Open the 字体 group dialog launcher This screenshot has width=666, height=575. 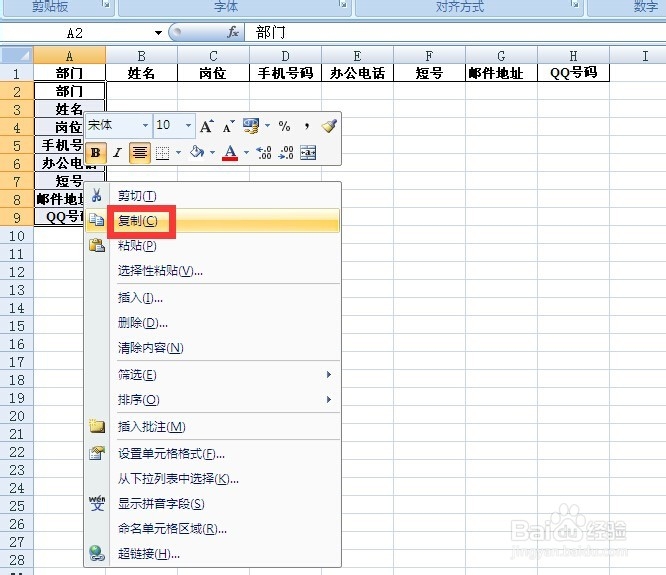(342, 4)
